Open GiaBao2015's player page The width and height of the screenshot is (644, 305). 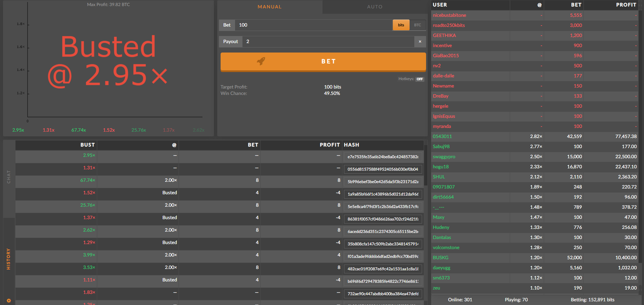[446, 56]
